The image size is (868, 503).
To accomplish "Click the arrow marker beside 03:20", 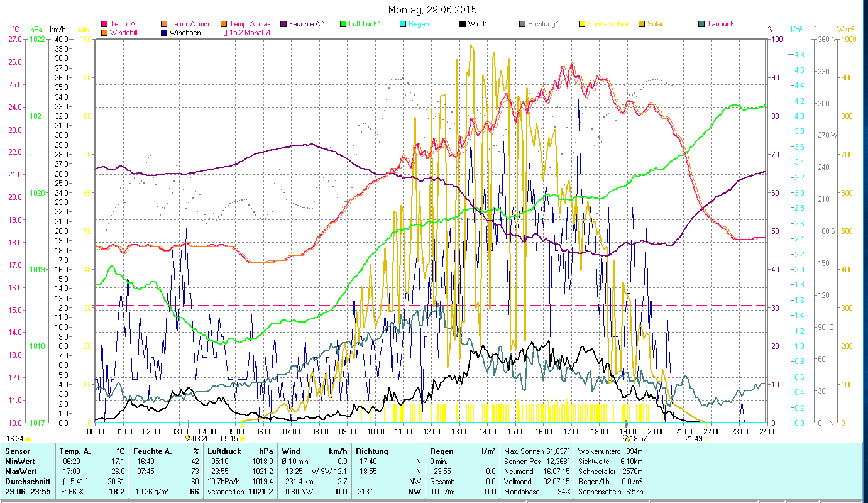I will coord(188,438).
